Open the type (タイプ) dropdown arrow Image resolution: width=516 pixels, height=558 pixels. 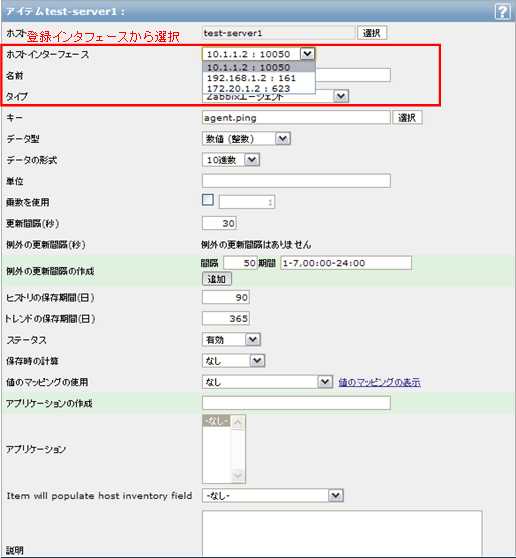[341, 96]
